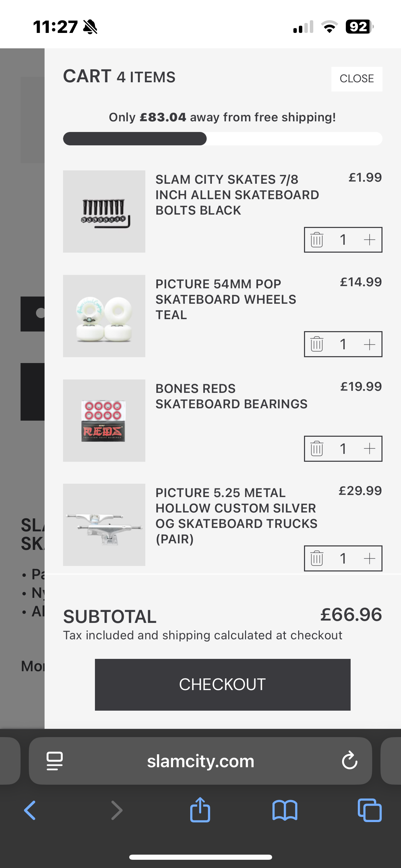Delete Picture 54mm wheels with trash icon

(317, 344)
